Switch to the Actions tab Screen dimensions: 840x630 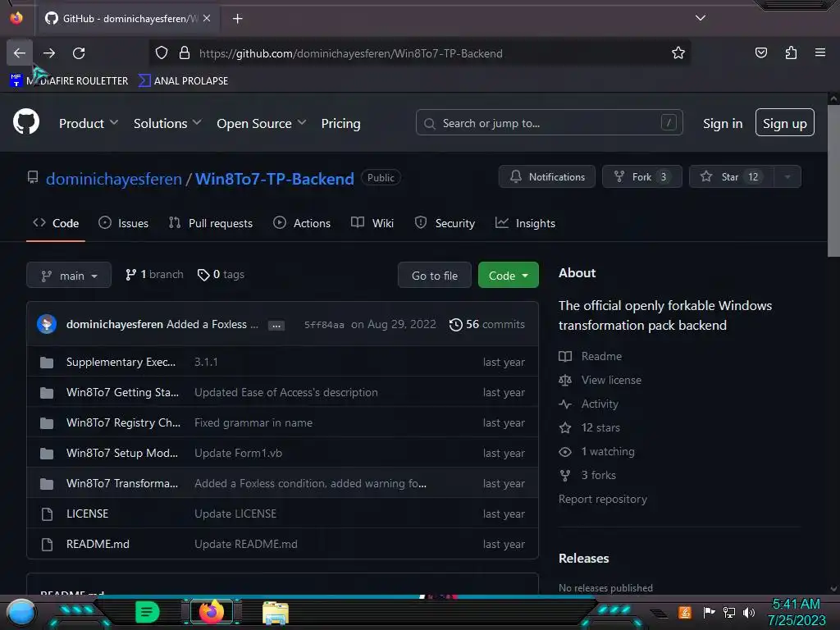302,223
